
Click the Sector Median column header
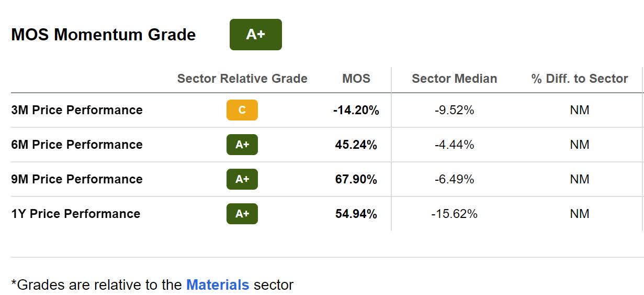click(454, 79)
